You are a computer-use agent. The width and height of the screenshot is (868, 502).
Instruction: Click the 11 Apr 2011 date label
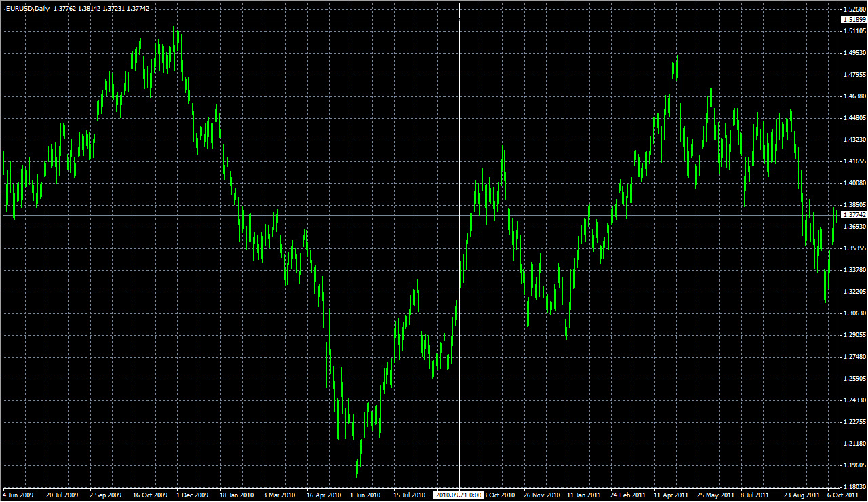click(x=671, y=495)
